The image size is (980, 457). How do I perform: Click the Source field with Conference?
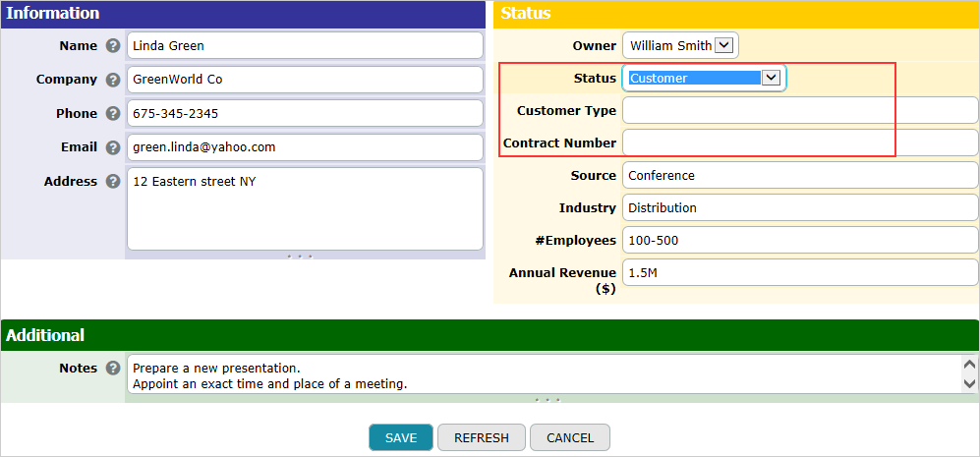(800, 175)
